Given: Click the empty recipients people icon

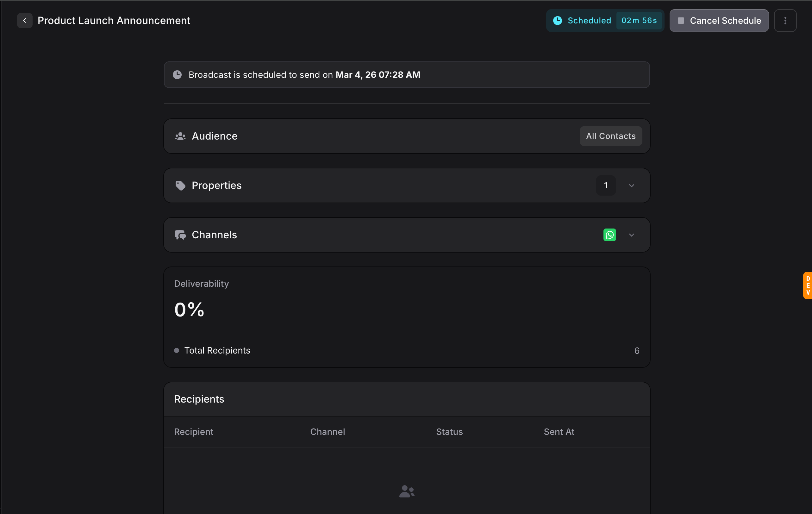Looking at the screenshot, I should (407, 491).
